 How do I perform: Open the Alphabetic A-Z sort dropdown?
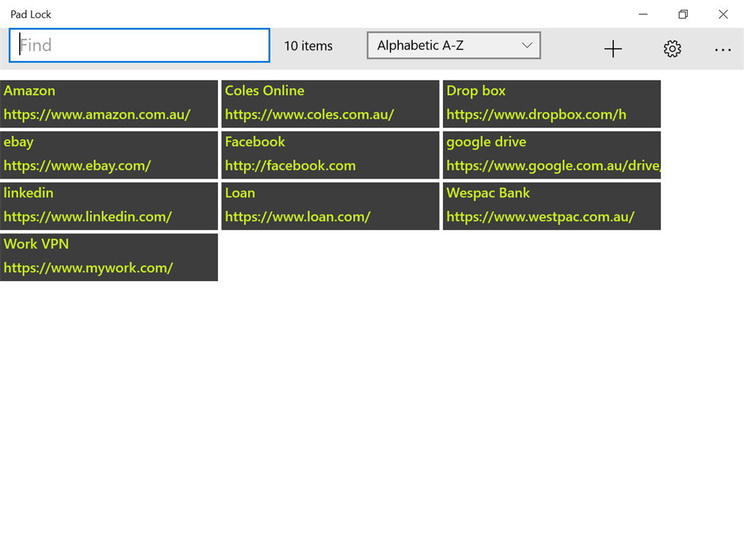point(454,45)
